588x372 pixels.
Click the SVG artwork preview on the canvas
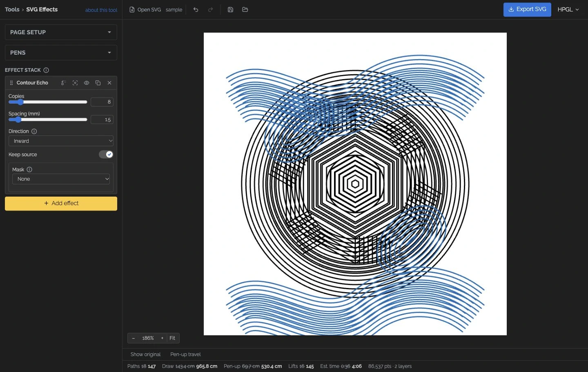pos(355,184)
